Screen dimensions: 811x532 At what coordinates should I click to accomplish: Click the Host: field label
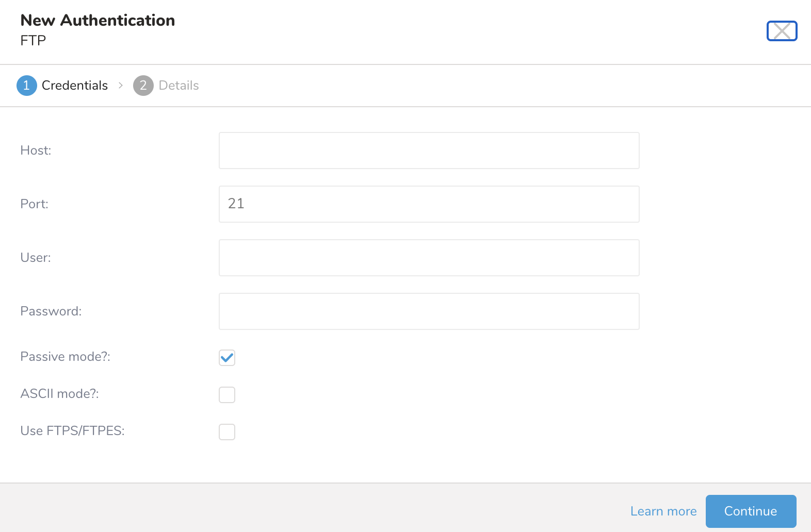click(x=36, y=151)
